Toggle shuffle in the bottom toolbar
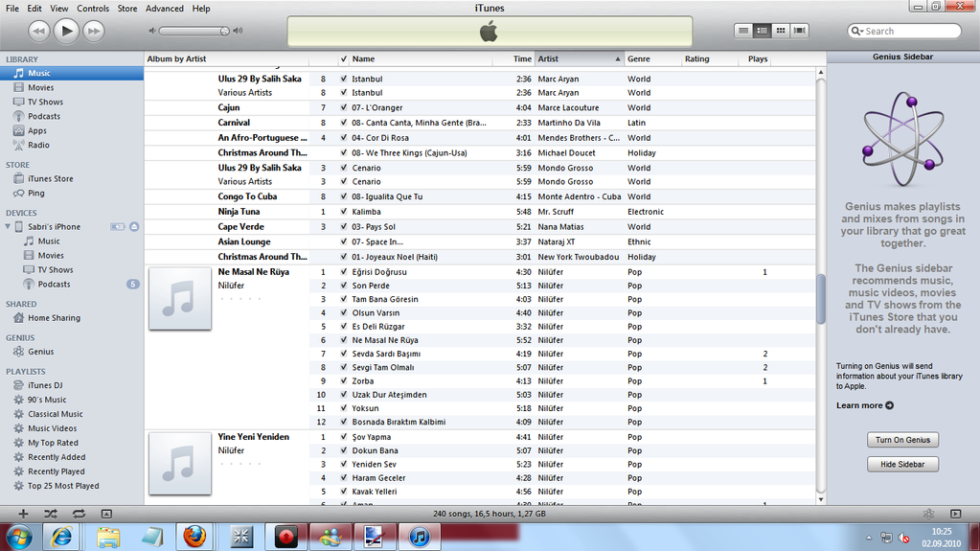This screenshot has width=980, height=551. pyautogui.click(x=51, y=514)
